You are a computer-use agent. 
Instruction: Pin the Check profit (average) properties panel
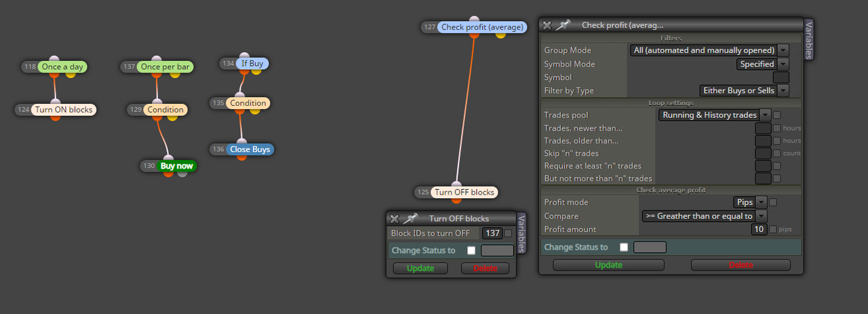tap(563, 25)
